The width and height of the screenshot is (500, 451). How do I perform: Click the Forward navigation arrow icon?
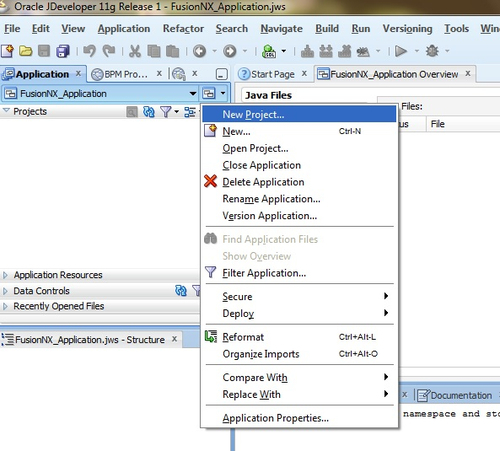point(230,51)
